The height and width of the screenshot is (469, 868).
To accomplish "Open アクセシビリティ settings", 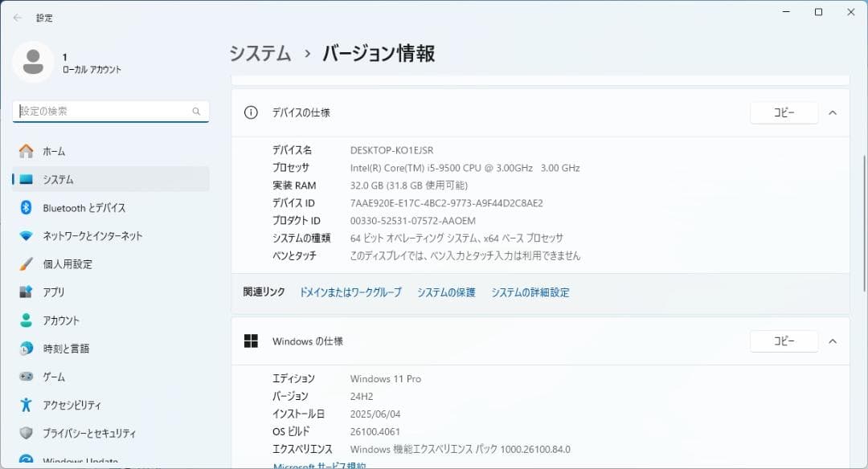I will [68, 405].
